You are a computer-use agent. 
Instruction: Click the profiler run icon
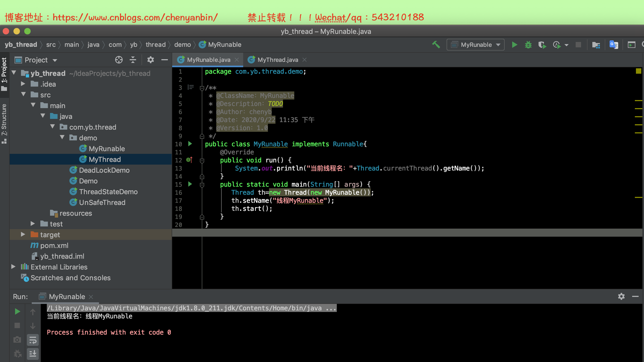(x=557, y=45)
